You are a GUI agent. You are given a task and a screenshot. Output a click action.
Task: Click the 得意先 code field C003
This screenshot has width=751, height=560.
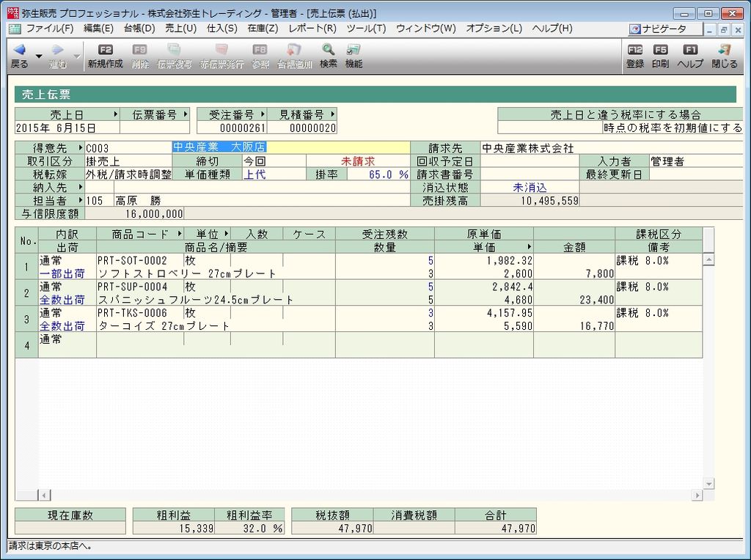tap(128, 148)
